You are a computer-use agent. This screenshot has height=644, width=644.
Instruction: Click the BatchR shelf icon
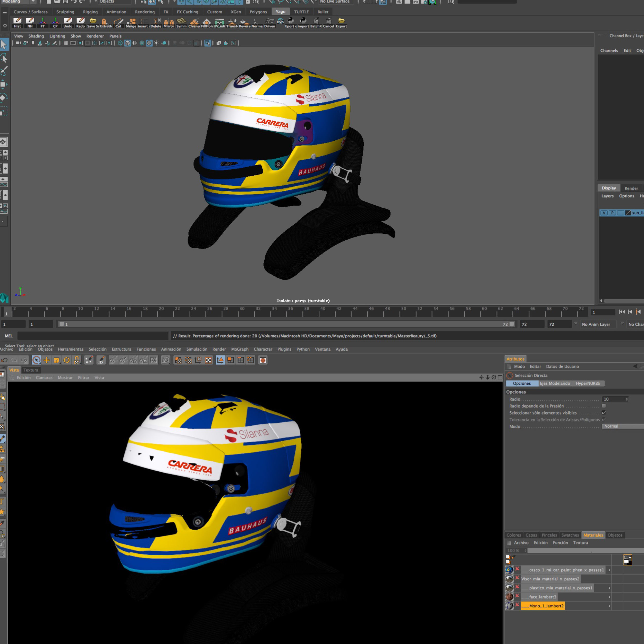(x=316, y=23)
